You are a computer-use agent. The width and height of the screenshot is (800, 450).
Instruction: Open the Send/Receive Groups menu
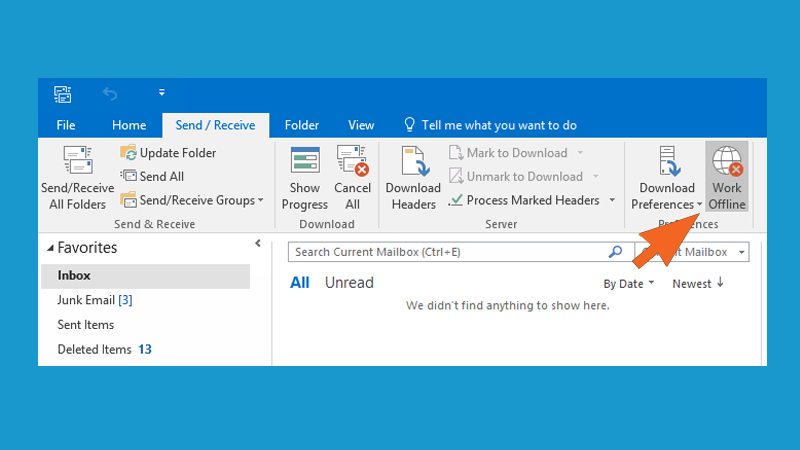pos(192,200)
